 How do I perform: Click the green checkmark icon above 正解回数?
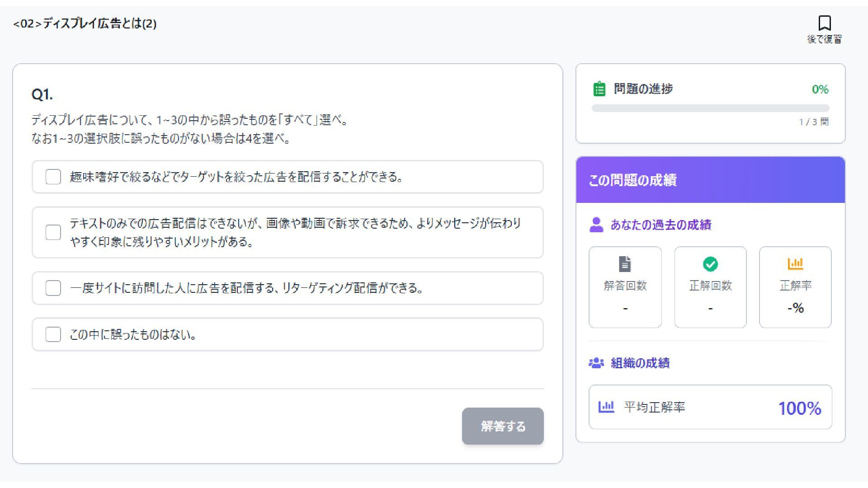710,264
